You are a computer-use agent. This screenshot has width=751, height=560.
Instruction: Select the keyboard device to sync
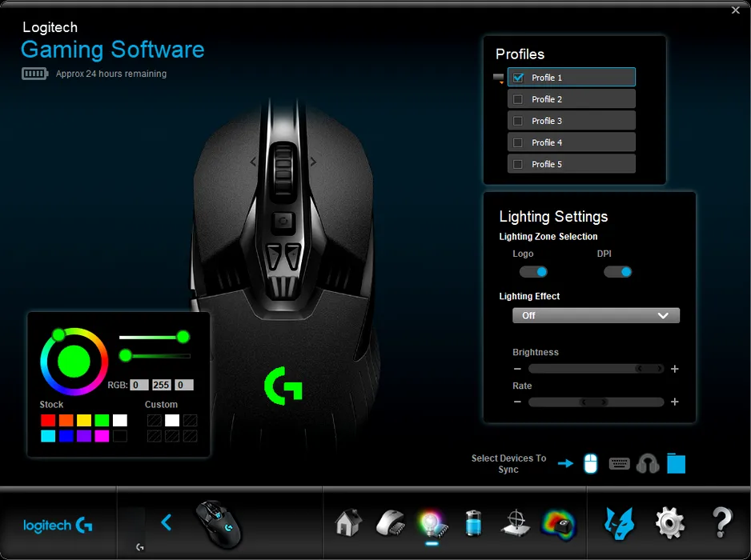tap(619, 463)
